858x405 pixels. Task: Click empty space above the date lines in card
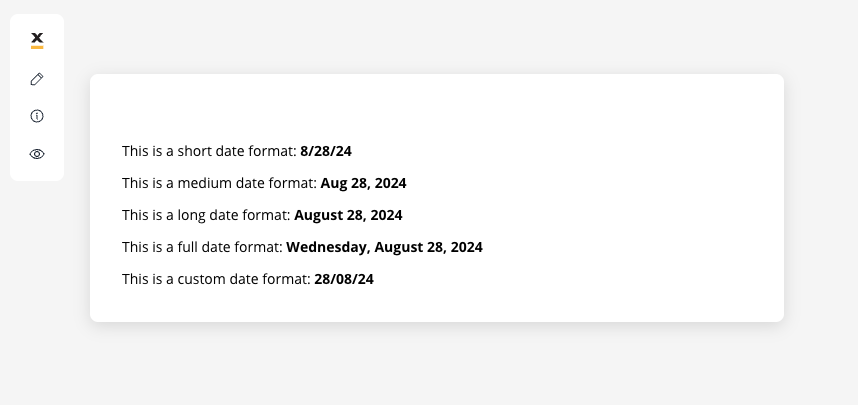[x=437, y=107]
